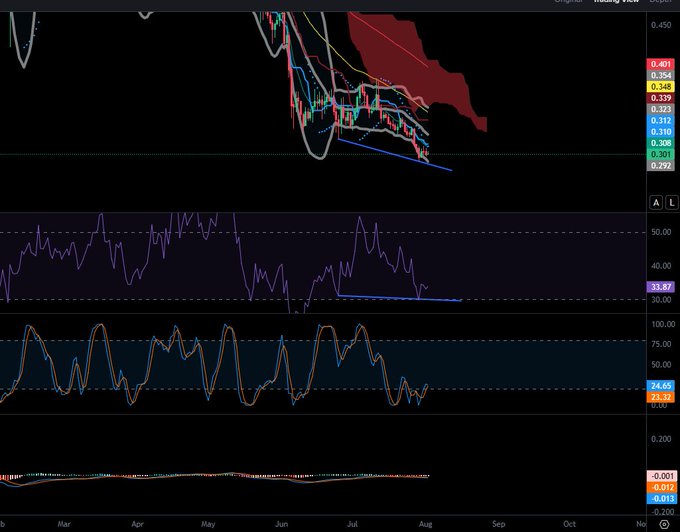Click the purple RSI value 33.87
The width and height of the screenshot is (680, 532).
coord(660,287)
